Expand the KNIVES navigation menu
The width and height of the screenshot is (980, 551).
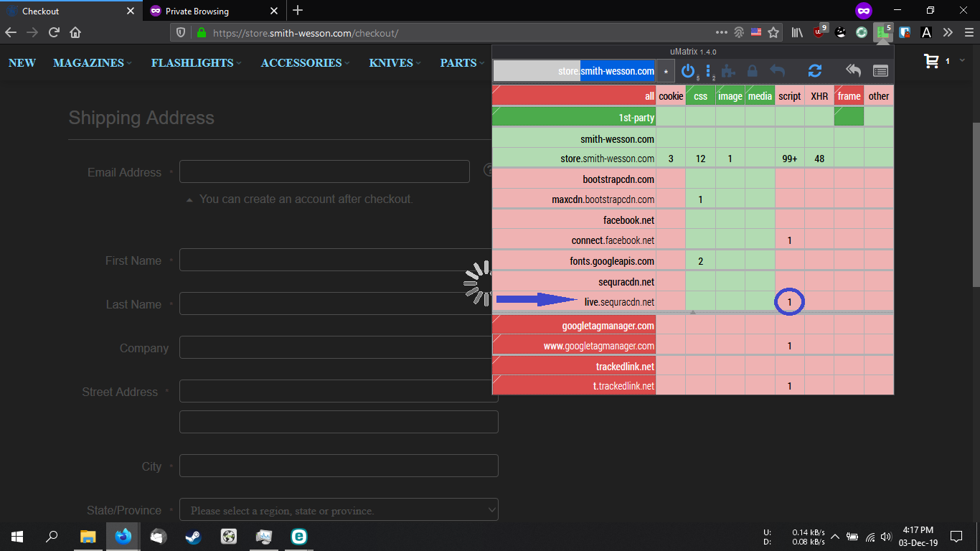click(395, 62)
